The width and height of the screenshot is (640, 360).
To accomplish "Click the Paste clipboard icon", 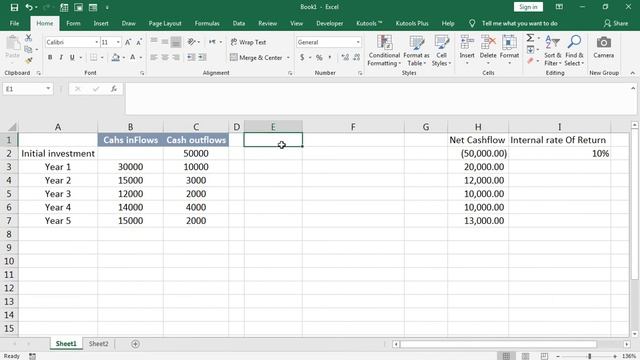I will (x=13, y=43).
